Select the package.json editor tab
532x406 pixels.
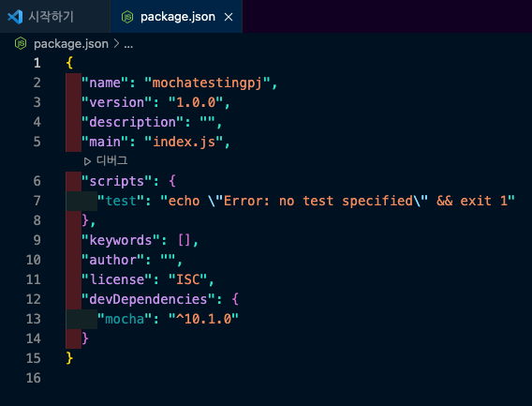(176, 16)
